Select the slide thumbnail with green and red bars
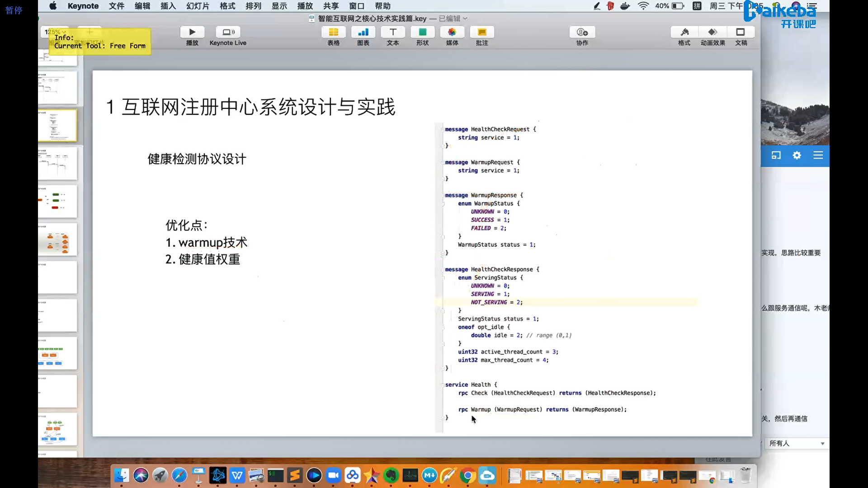The height and width of the screenshot is (488, 868). (57, 201)
